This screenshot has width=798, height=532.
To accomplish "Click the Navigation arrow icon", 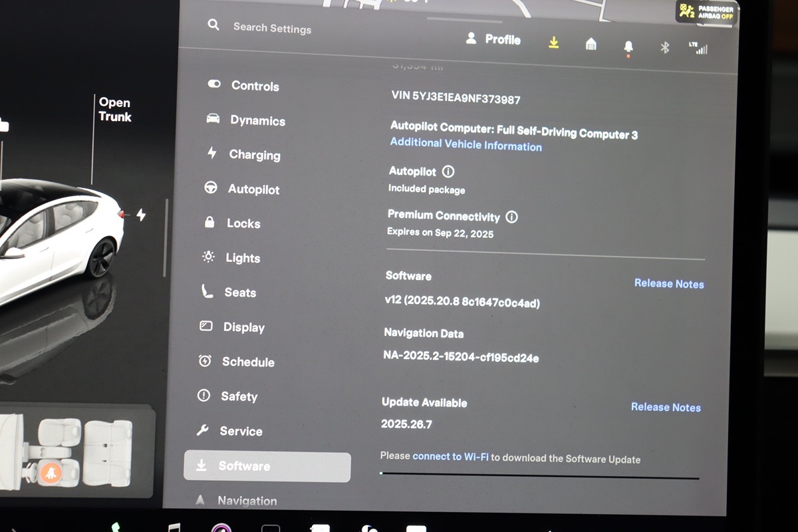I will coord(199,500).
